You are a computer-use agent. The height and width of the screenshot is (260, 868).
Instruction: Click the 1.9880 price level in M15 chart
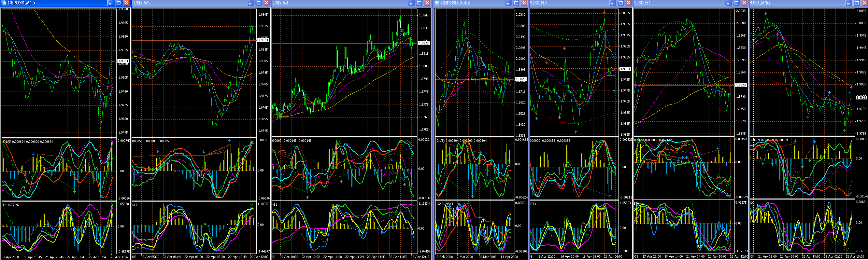[x=123, y=9]
